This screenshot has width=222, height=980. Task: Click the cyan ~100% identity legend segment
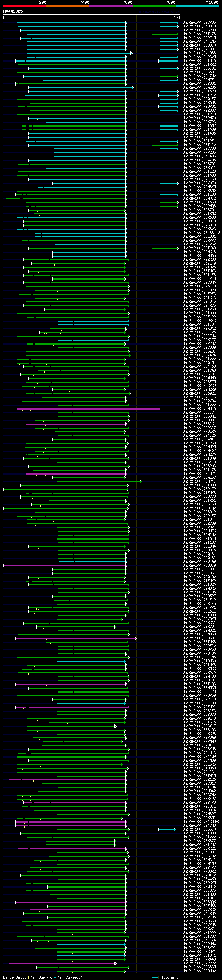click(x=197, y=6)
